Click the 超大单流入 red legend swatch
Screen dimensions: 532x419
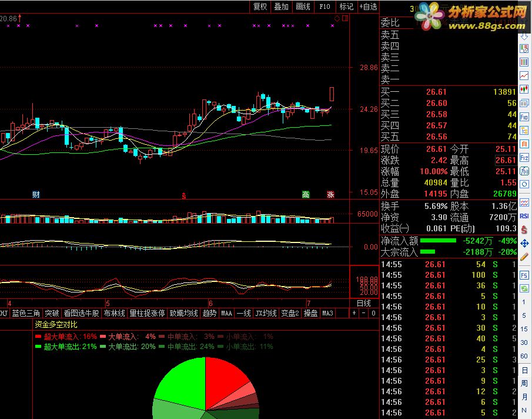click(38, 337)
